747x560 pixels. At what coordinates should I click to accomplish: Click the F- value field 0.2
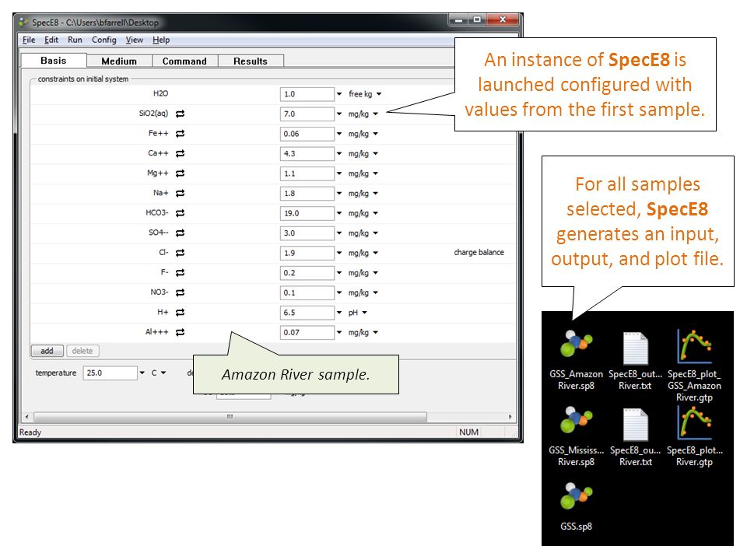pos(307,273)
